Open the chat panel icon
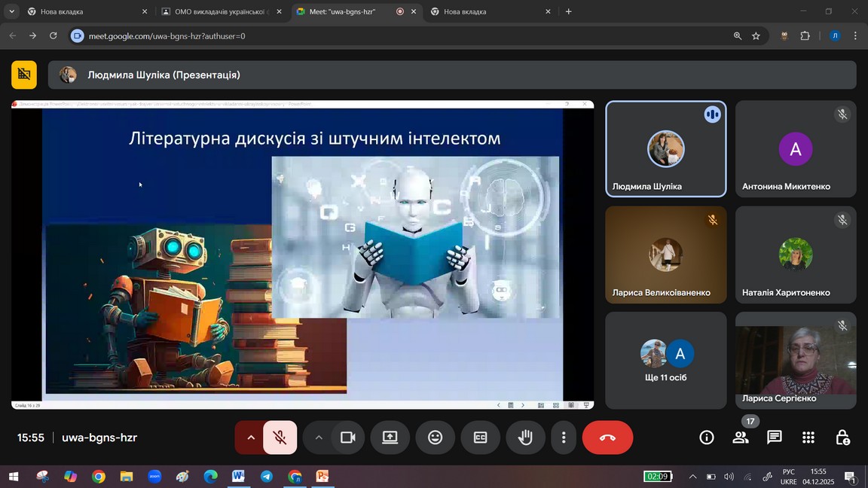Image resolution: width=868 pixels, height=488 pixels. tap(774, 438)
